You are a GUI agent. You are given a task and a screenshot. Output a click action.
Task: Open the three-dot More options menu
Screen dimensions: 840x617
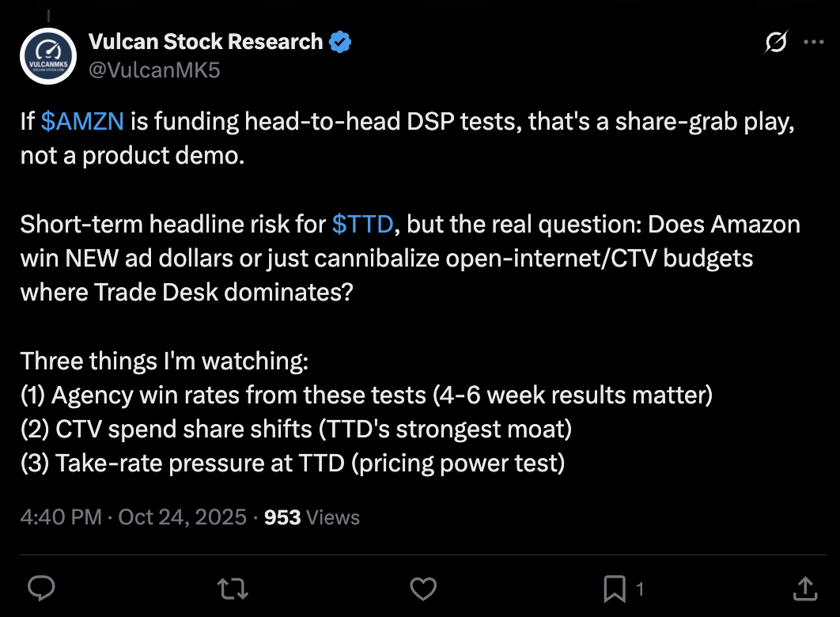(x=814, y=43)
